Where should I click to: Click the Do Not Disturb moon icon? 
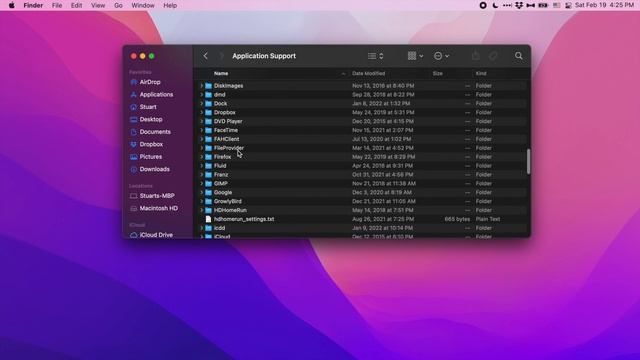click(x=495, y=5)
